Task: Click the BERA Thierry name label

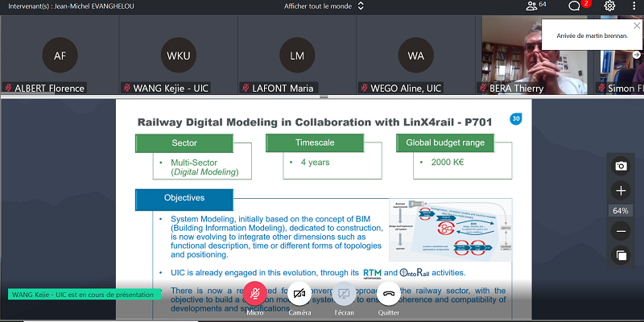Action: pyautogui.click(x=511, y=88)
